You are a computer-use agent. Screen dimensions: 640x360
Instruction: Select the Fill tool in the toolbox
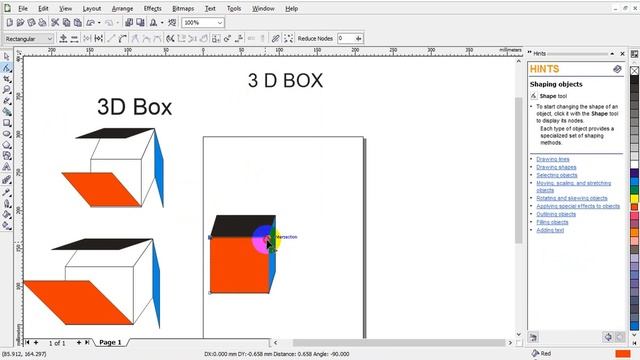pyautogui.click(x=7, y=214)
